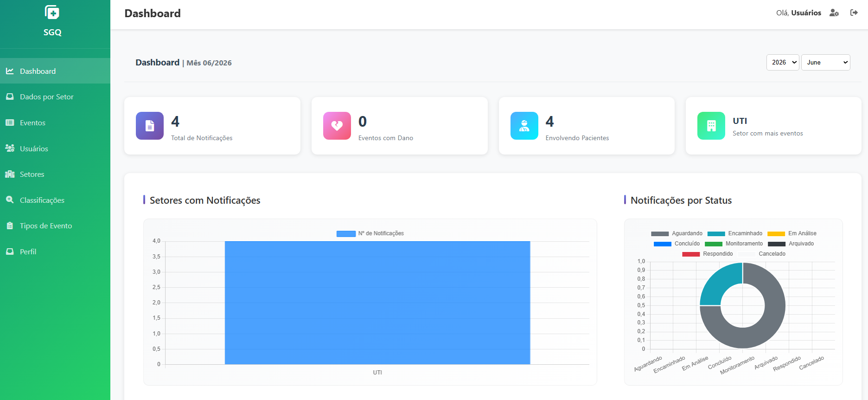Click the SGQ brand text
Image resolution: width=868 pixels, height=400 pixels.
(x=52, y=32)
